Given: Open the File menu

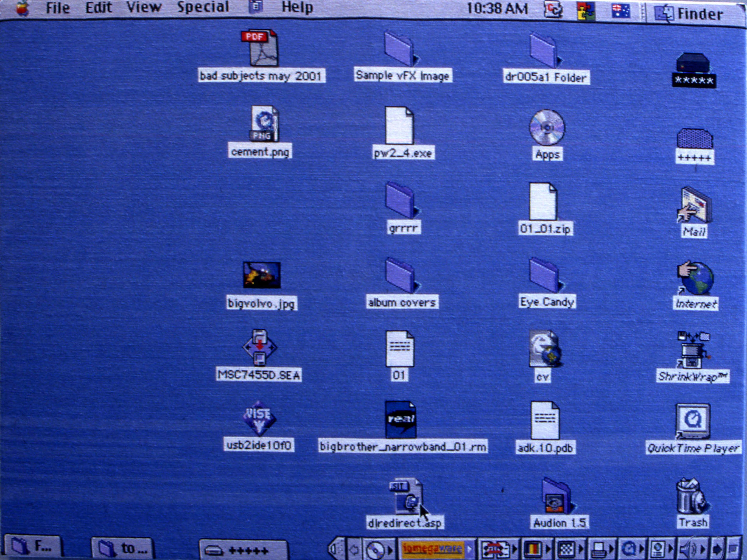Looking at the screenshot, I should tap(58, 8).
